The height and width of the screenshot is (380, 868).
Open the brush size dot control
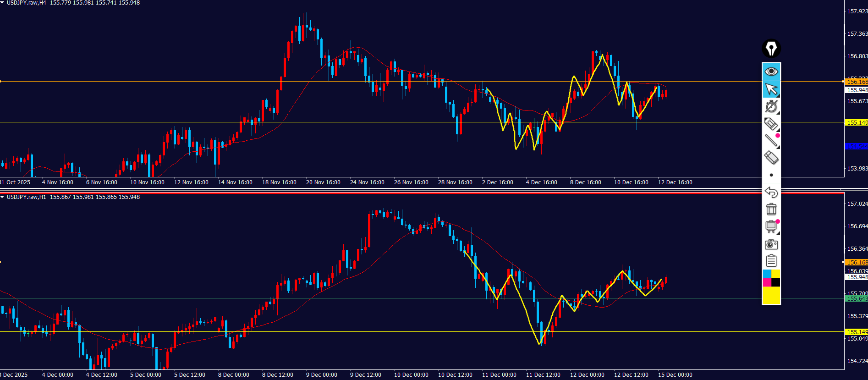(x=771, y=175)
